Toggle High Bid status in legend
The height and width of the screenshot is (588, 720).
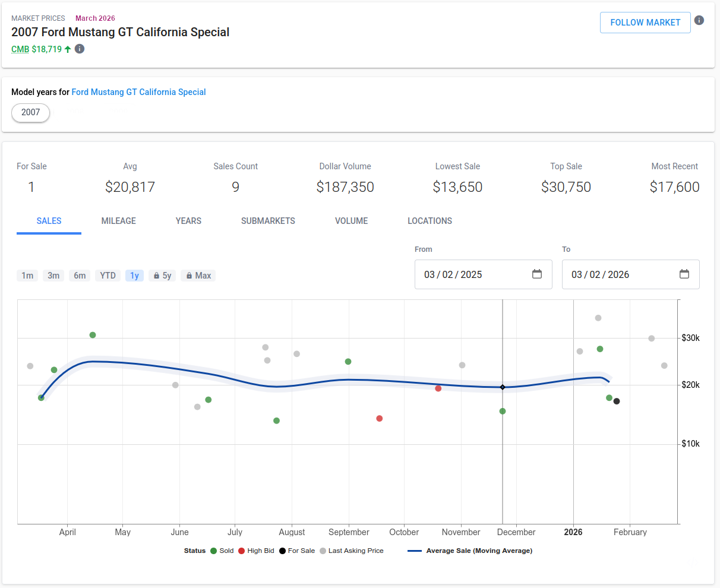tap(256, 551)
